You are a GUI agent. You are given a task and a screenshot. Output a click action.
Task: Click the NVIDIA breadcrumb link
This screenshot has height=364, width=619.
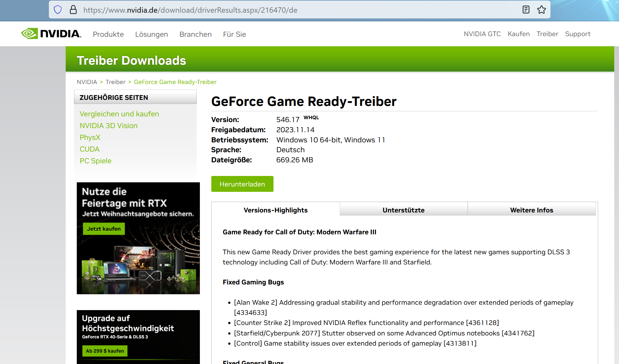pyautogui.click(x=87, y=82)
